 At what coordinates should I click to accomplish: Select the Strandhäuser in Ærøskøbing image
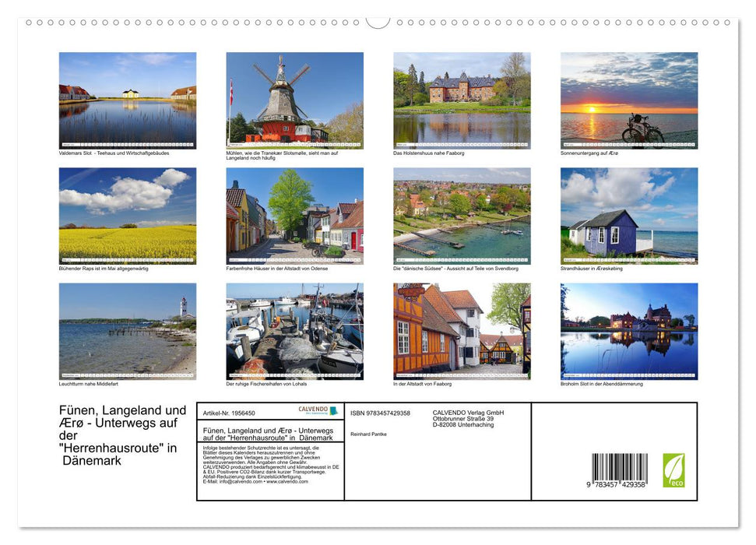click(628, 215)
